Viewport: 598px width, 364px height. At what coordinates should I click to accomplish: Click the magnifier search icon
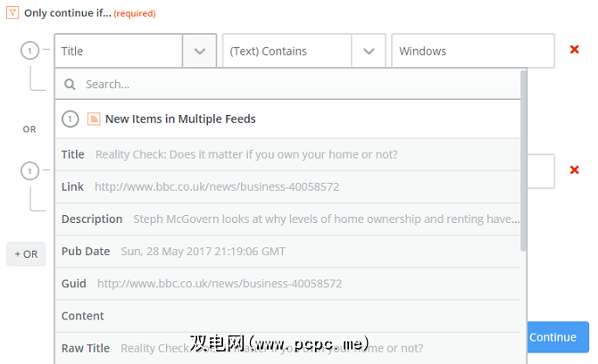[x=70, y=84]
